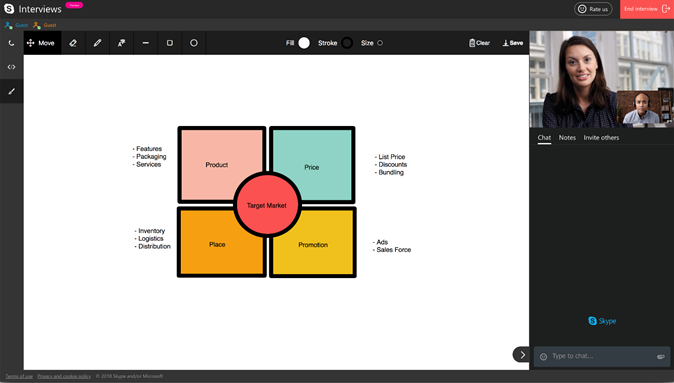Click the Rate us button
The image size is (674, 383).
pyautogui.click(x=593, y=9)
